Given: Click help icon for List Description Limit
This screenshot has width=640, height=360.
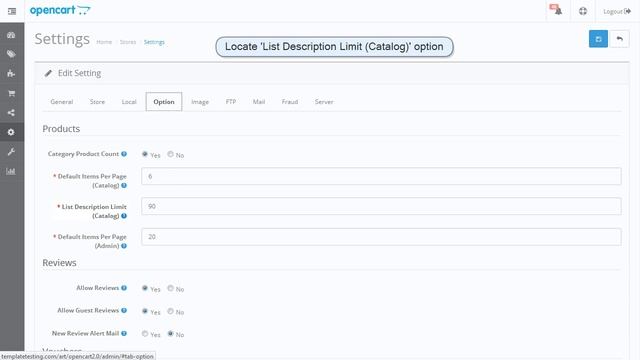Looking at the screenshot, I should point(124,216).
